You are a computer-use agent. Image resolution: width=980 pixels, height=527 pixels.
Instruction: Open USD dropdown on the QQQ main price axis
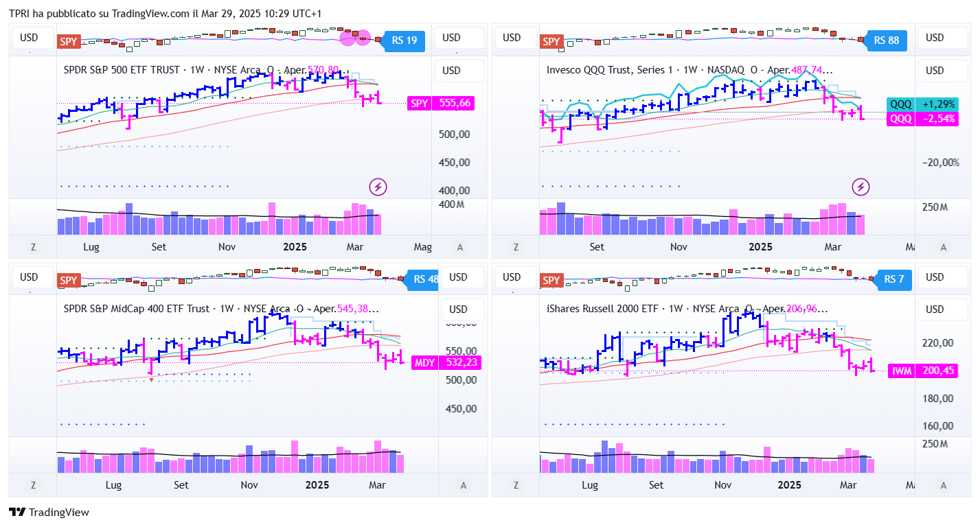click(935, 70)
